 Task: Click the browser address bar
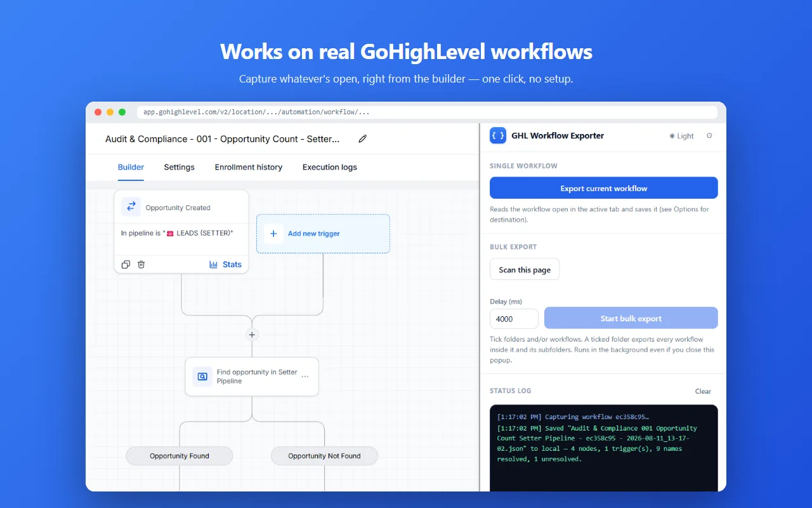(427, 112)
